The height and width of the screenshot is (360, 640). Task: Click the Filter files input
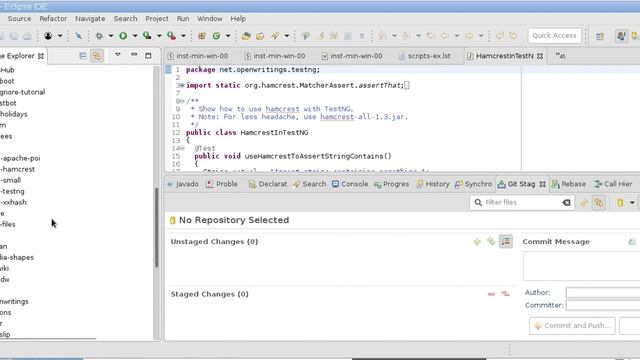[x=522, y=202]
